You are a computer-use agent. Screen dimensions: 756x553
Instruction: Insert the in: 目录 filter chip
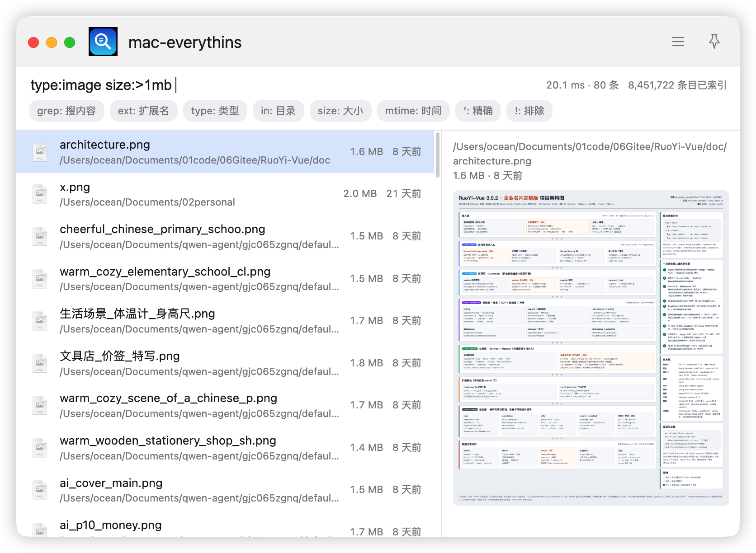point(278,111)
